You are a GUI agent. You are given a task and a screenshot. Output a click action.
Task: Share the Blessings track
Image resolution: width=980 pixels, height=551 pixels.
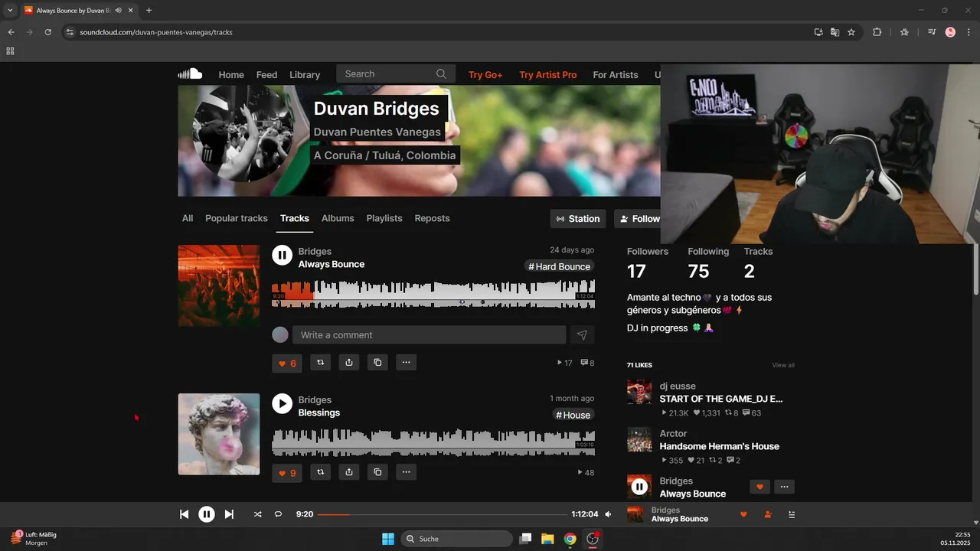click(x=349, y=472)
